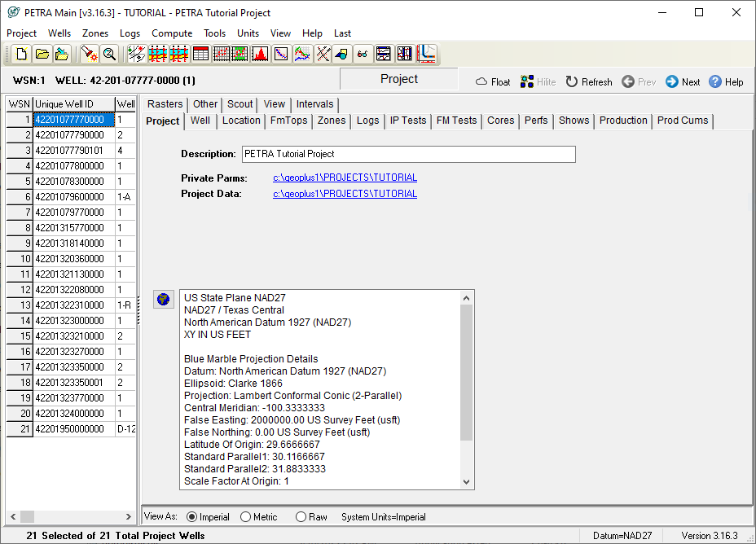
Task: Open the Wells menu
Action: tap(59, 33)
